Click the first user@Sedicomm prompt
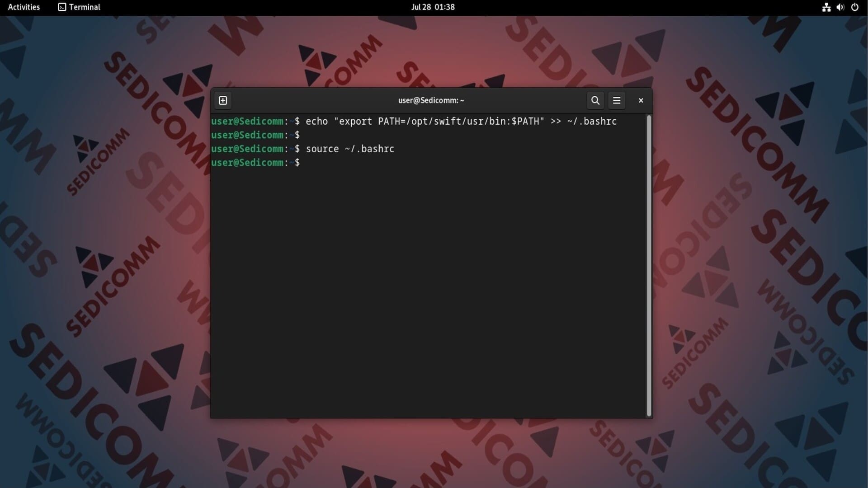The width and height of the screenshot is (868, 488). pos(247,122)
